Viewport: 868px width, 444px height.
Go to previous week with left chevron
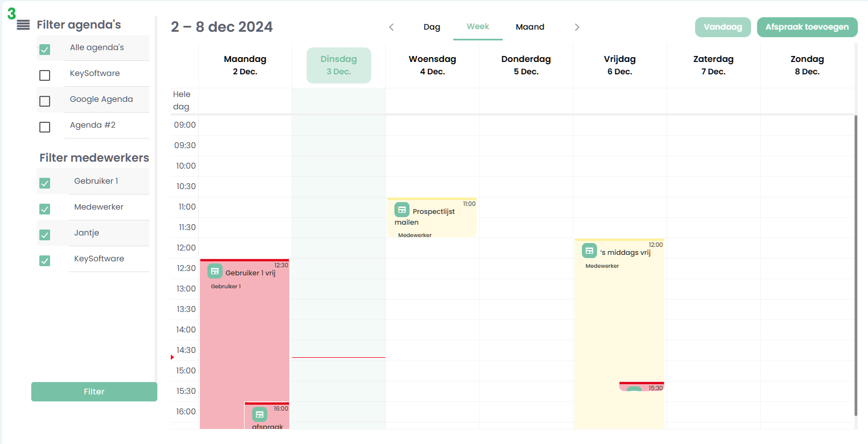coord(392,27)
